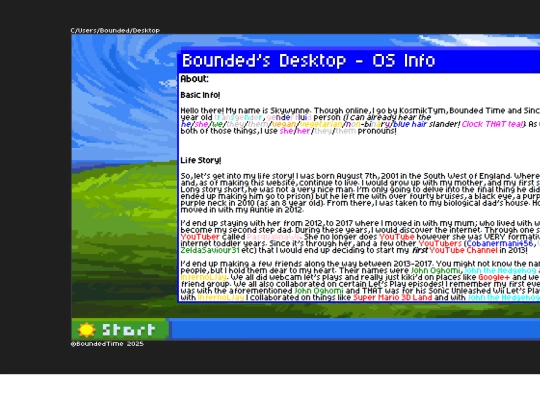The height and width of the screenshot is (405, 540).
Task: Click the @BoundedTime 2025 footer text
Action: [107, 344]
